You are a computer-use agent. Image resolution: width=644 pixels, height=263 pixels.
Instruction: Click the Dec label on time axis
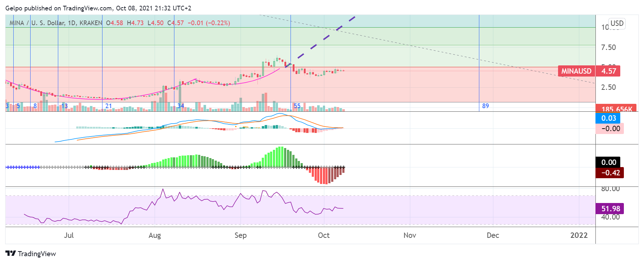tap(493, 235)
